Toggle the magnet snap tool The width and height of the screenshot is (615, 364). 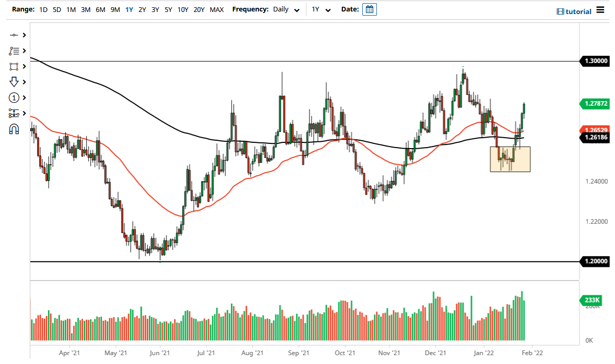pos(15,129)
